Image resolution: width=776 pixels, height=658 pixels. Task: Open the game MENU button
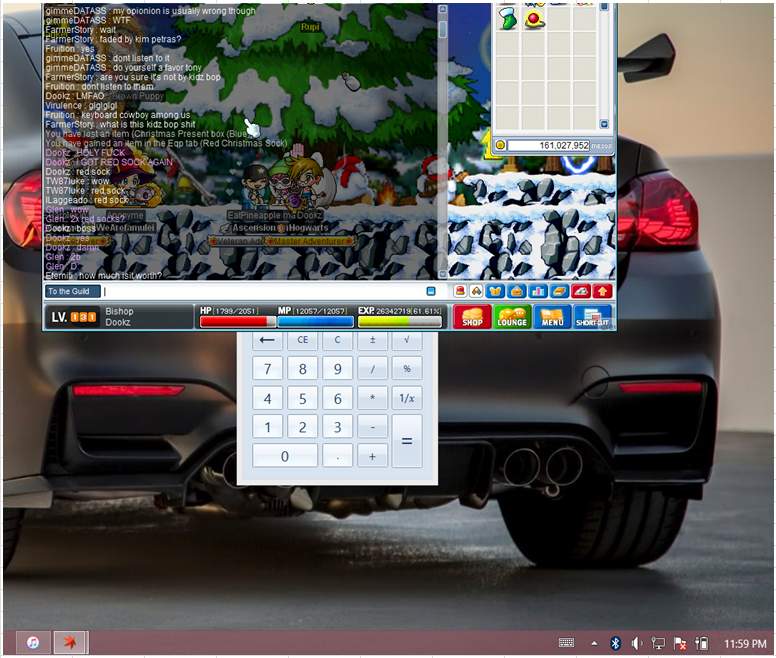(552, 317)
